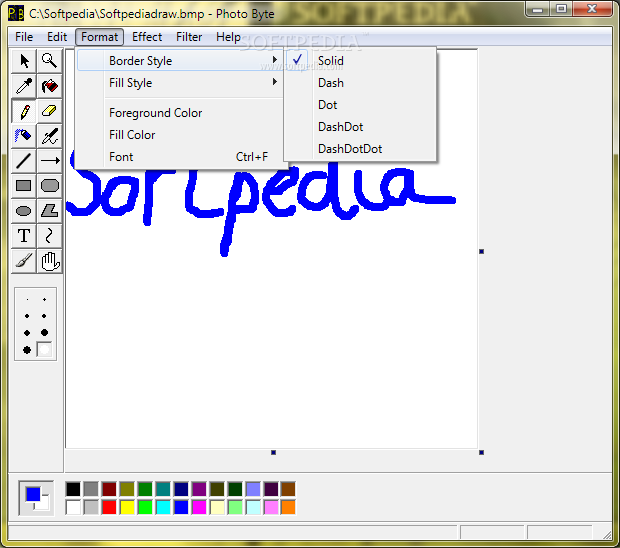Select the arrow line tool

click(x=49, y=161)
